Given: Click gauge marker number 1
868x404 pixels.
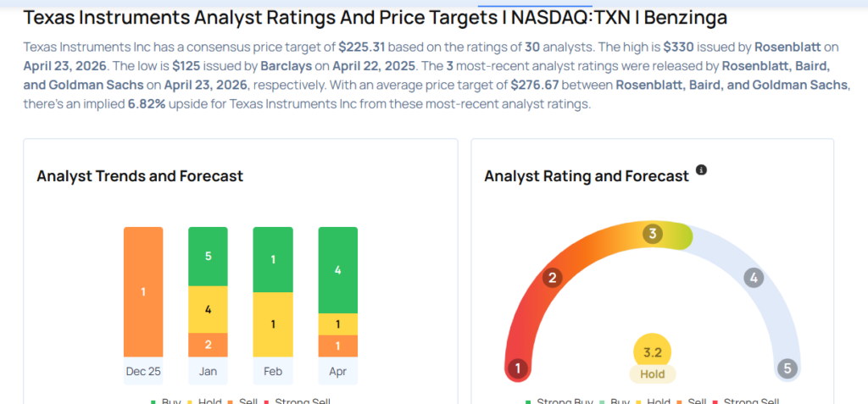Looking at the screenshot, I should click(517, 368).
